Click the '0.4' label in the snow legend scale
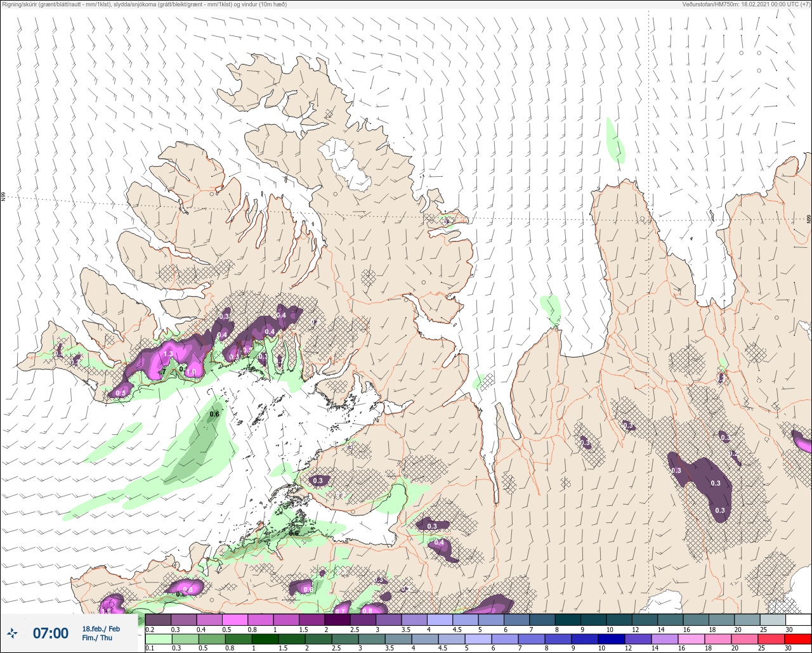The image size is (812, 653). [201, 629]
